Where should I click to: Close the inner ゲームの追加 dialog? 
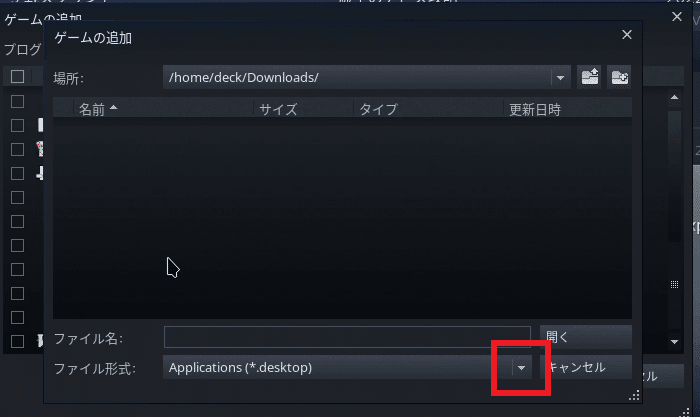coord(627,35)
